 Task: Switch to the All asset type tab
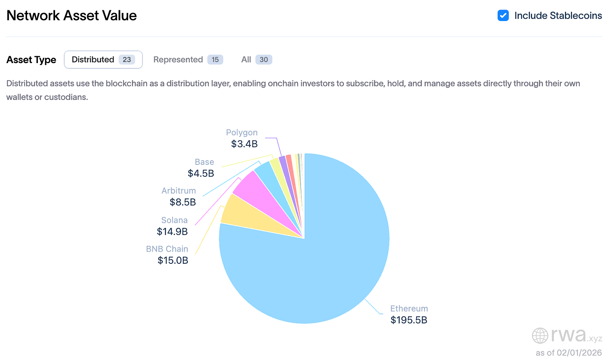coord(256,60)
